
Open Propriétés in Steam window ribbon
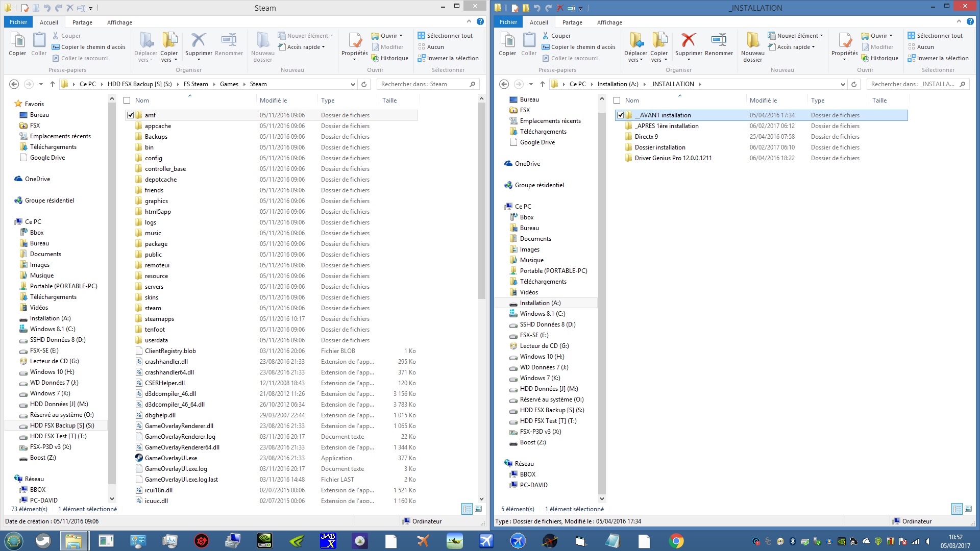[355, 47]
